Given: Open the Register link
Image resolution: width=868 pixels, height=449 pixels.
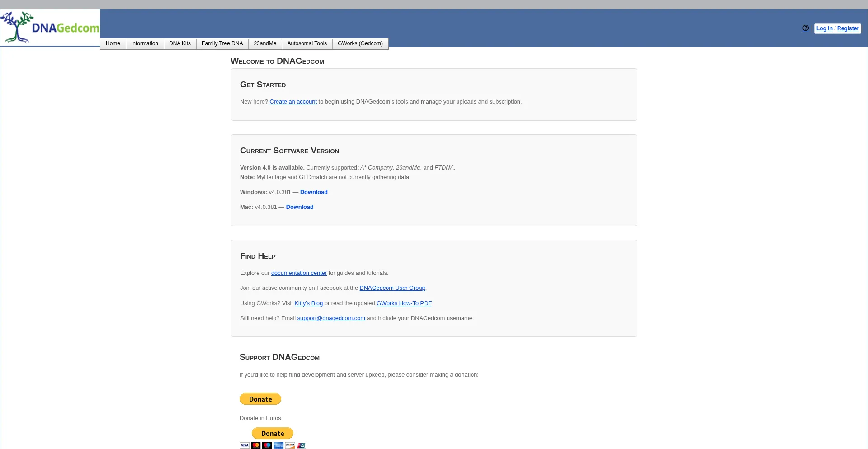Looking at the screenshot, I should (848, 28).
